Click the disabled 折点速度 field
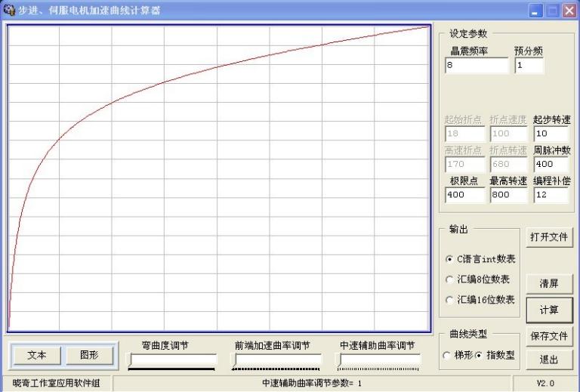The width and height of the screenshot is (580, 392). 508,134
